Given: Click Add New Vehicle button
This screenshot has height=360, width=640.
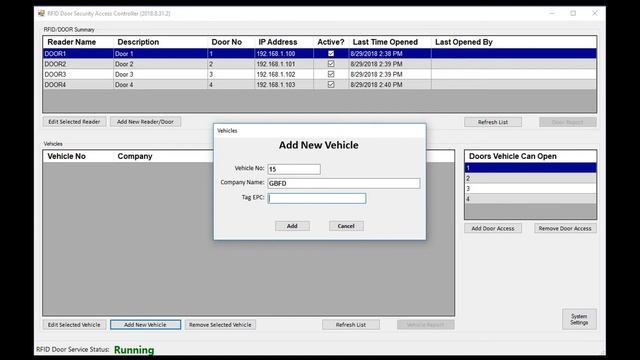Looking at the screenshot, I should click(x=145, y=325).
